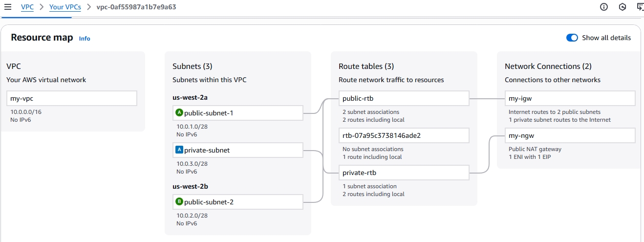Click the blue A icon on private-subnet
Image resolution: width=644 pixels, height=242 pixels.
click(x=179, y=150)
